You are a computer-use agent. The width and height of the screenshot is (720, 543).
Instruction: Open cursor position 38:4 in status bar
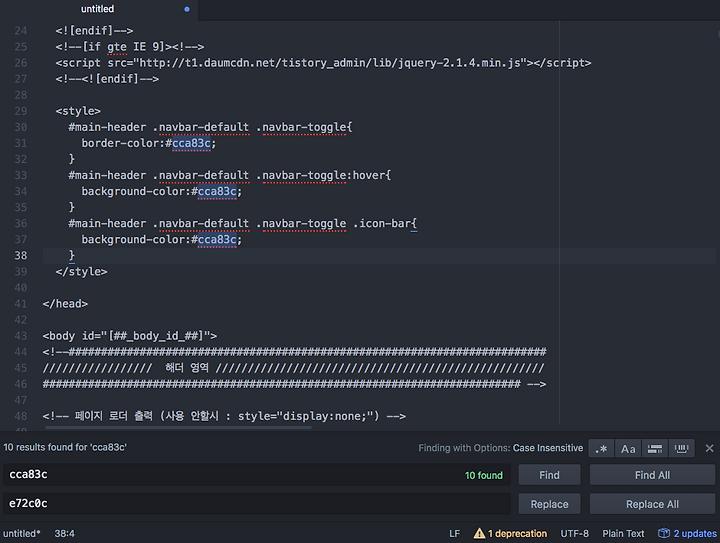pos(64,533)
